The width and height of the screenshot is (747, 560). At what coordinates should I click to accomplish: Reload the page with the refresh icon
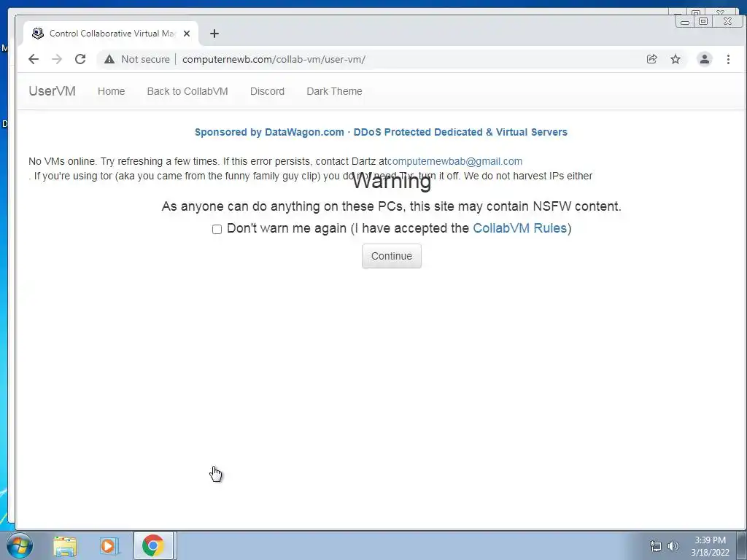pos(80,59)
